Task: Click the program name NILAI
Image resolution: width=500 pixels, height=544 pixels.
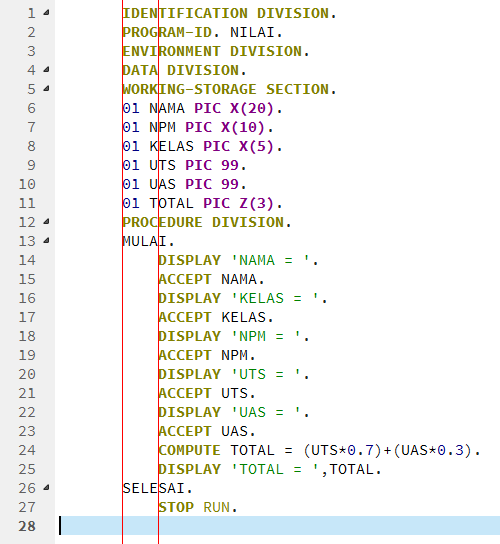Action: tap(252, 32)
